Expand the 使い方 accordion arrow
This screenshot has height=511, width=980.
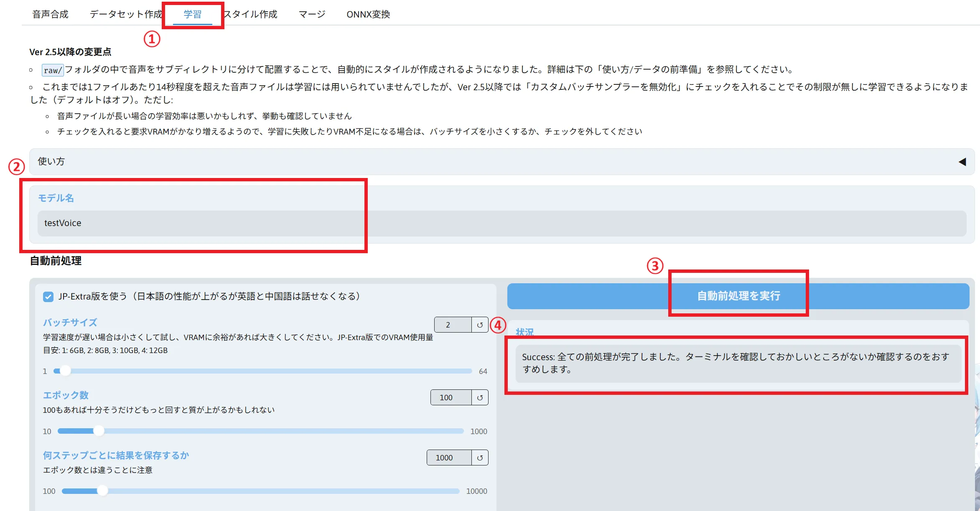point(962,162)
